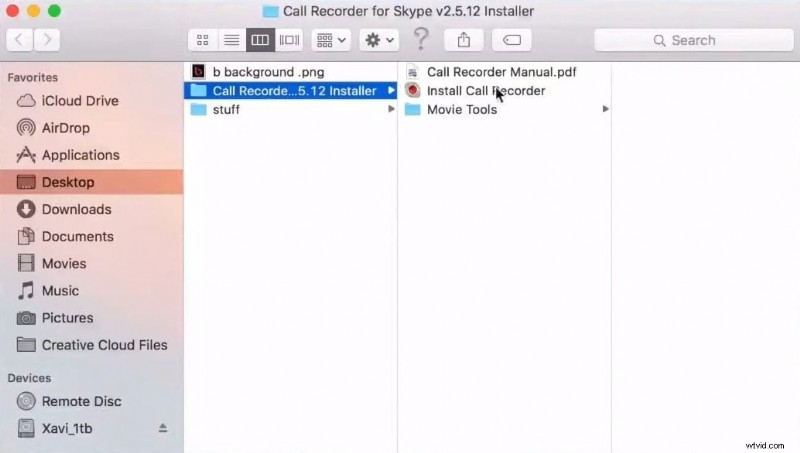Expand the stuff folder arrow
Image resolution: width=800 pixels, height=453 pixels.
[391, 109]
